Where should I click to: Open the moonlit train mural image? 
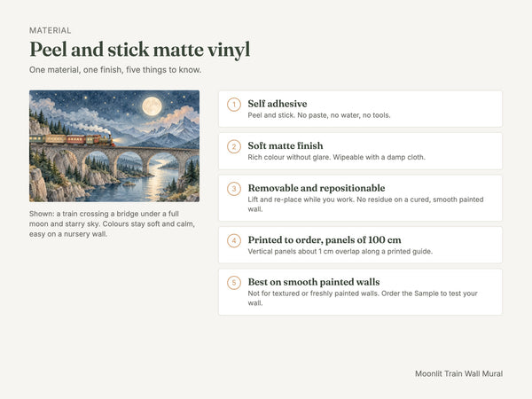[x=114, y=146]
